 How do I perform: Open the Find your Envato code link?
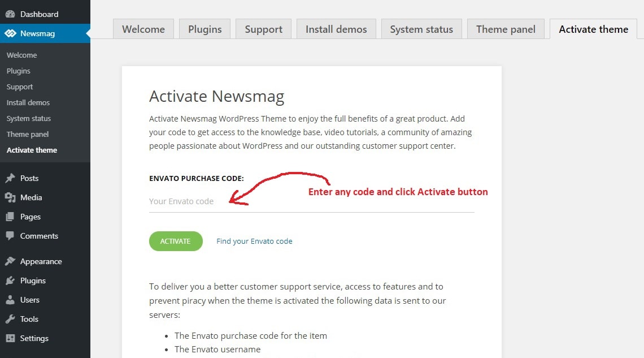click(x=254, y=241)
